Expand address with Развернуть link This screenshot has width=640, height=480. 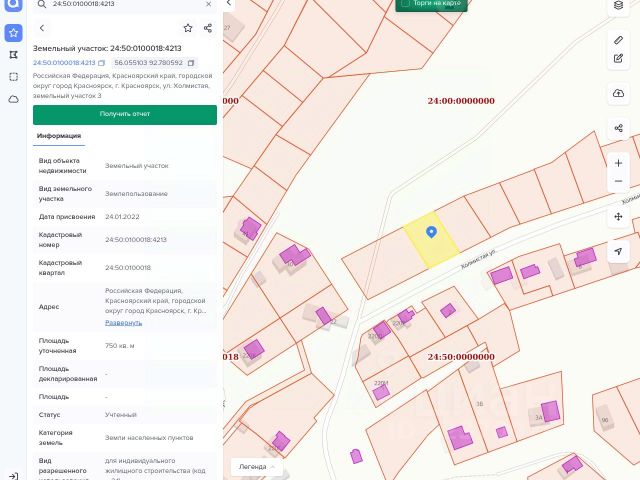pyautogui.click(x=123, y=322)
